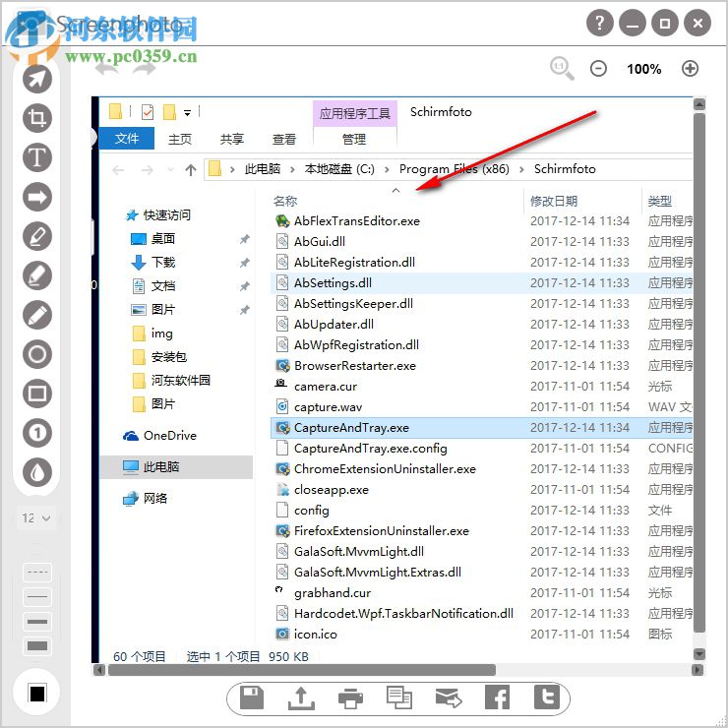Click the 应用程序工具 contextual tab
The width and height of the screenshot is (728, 728).
click(x=355, y=113)
